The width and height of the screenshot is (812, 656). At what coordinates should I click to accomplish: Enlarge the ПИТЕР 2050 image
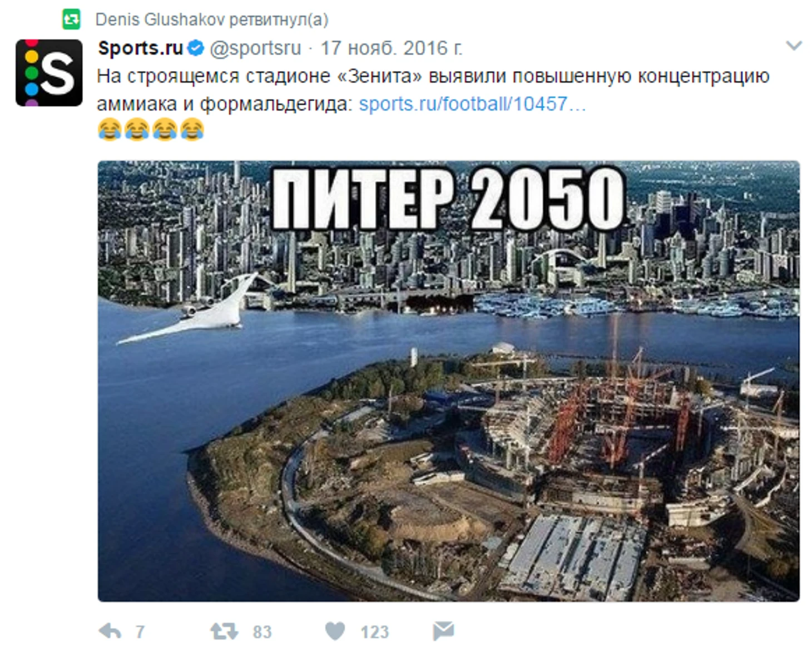point(449,381)
